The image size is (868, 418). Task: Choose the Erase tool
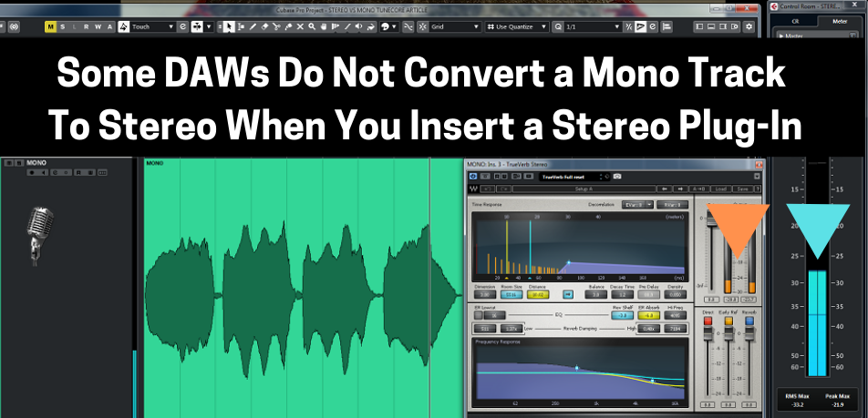264,26
